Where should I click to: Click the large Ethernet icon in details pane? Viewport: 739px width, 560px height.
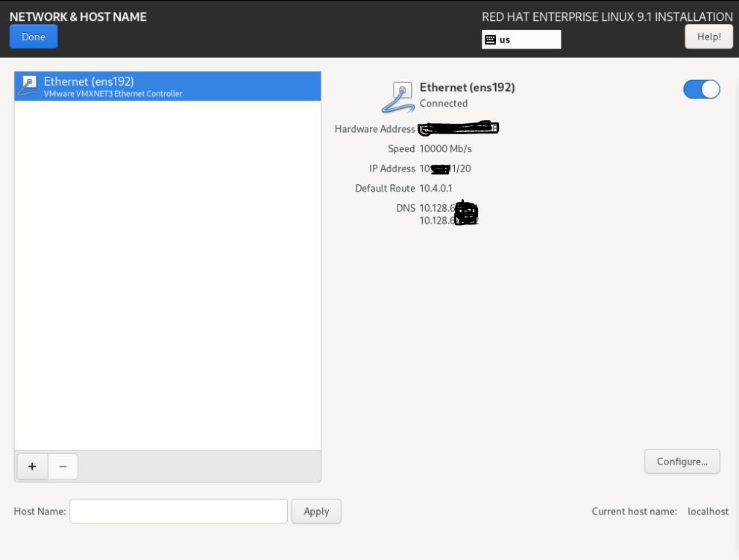coord(398,97)
